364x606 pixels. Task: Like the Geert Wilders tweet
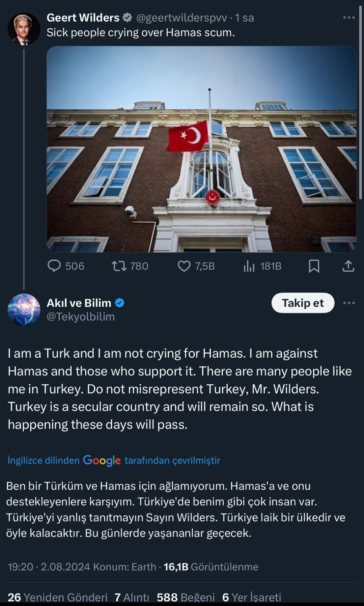point(196,266)
